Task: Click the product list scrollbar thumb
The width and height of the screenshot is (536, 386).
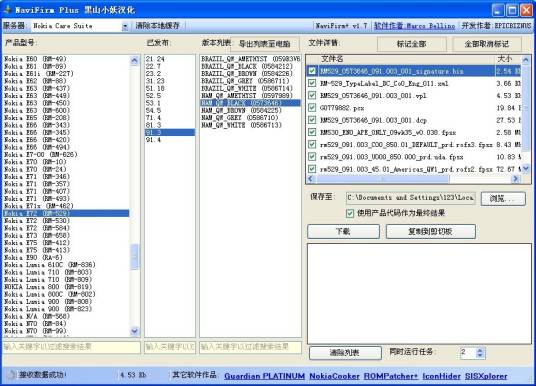Action: [x=135, y=256]
